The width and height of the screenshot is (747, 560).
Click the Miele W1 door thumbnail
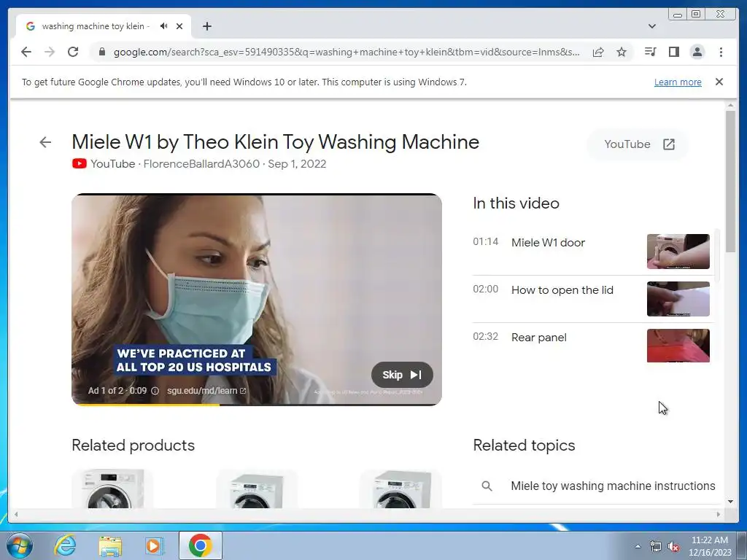pos(678,252)
